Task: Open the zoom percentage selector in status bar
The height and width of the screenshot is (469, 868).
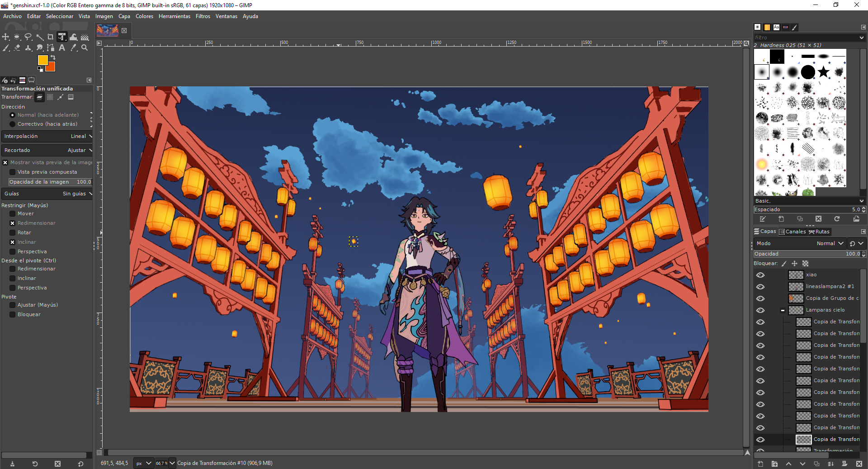Action: (173, 463)
